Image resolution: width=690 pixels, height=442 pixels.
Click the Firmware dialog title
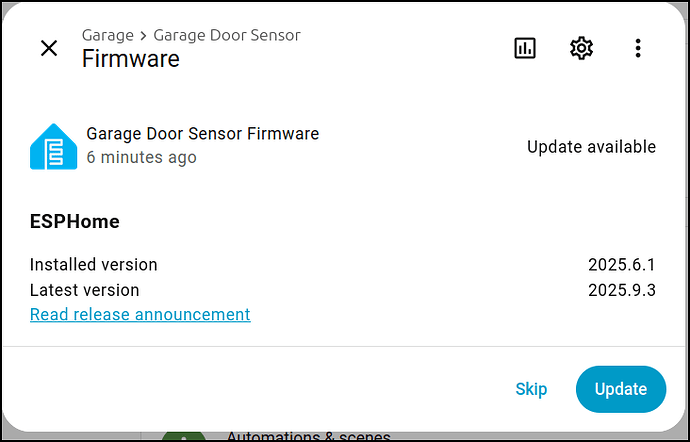[x=131, y=58]
